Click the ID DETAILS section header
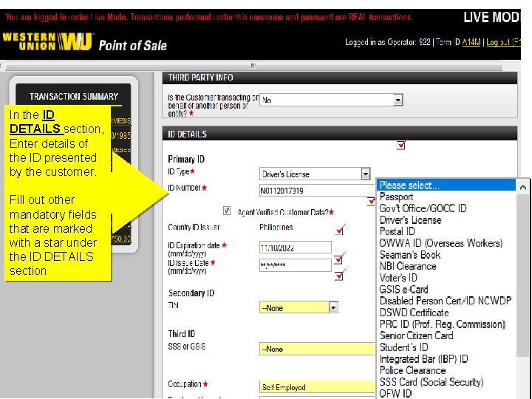532x399 pixels. [x=340, y=134]
